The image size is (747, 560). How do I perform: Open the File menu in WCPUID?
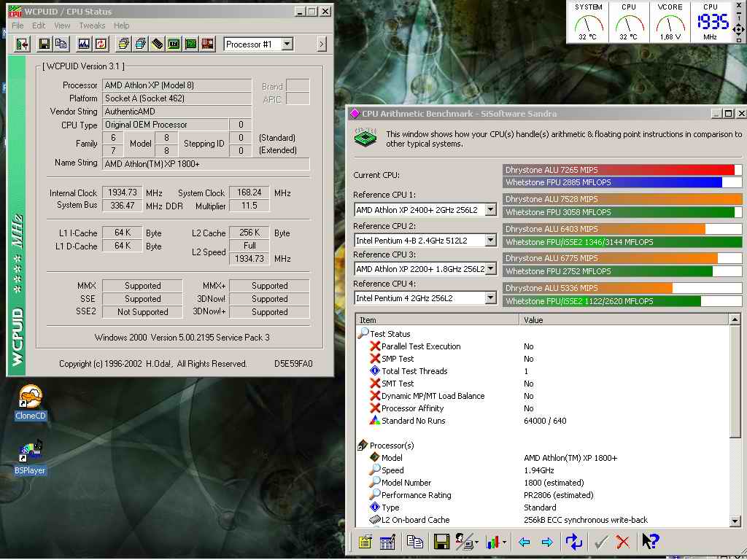(x=18, y=26)
